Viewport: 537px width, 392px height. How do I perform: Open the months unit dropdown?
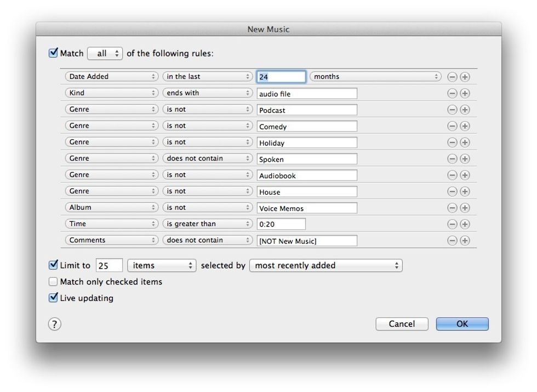tap(375, 77)
